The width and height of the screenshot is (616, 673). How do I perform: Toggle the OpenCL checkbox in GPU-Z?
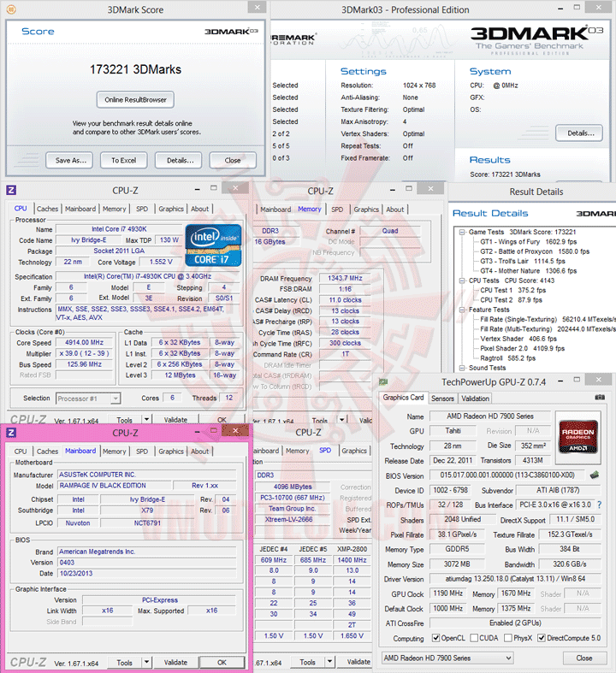point(435,638)
